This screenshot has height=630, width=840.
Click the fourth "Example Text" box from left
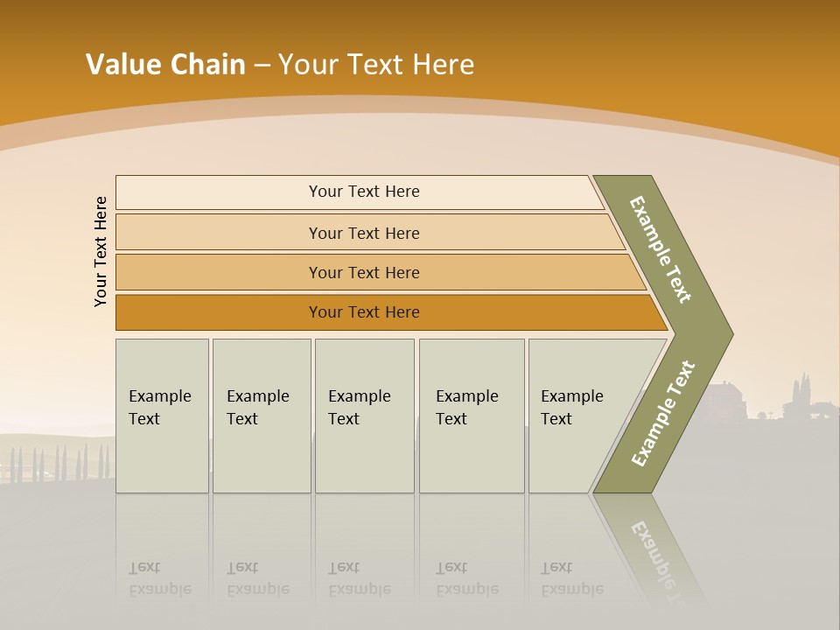[x=471, y=416]
